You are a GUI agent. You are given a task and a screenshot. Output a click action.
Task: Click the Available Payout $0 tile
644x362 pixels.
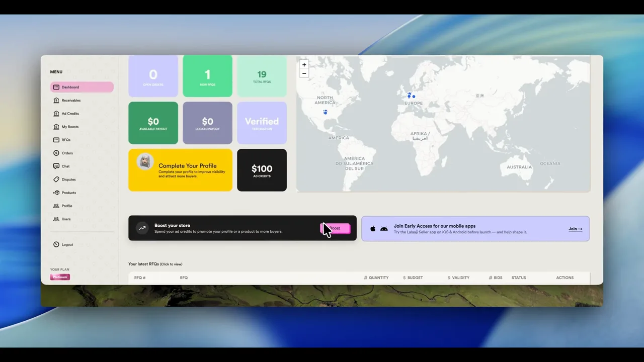[x=153, y=123]
